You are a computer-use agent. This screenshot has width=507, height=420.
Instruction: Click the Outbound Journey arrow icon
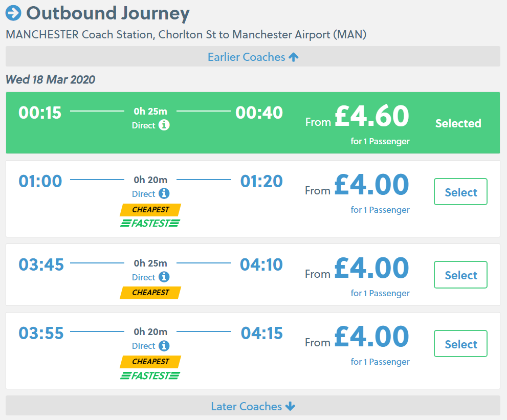(14, 13)
